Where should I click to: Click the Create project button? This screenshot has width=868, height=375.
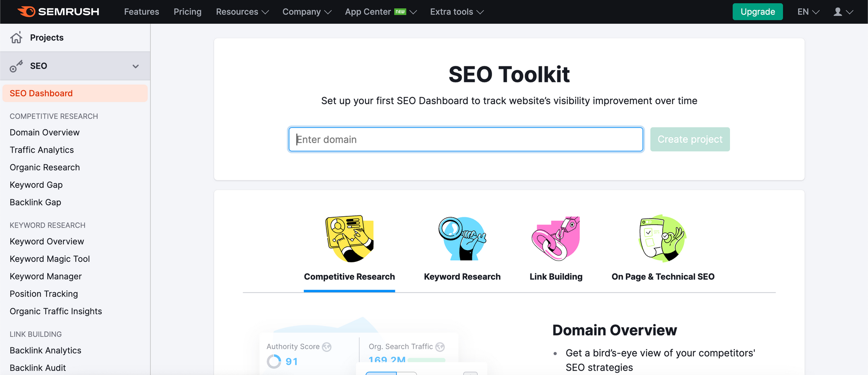pos(690,139)
